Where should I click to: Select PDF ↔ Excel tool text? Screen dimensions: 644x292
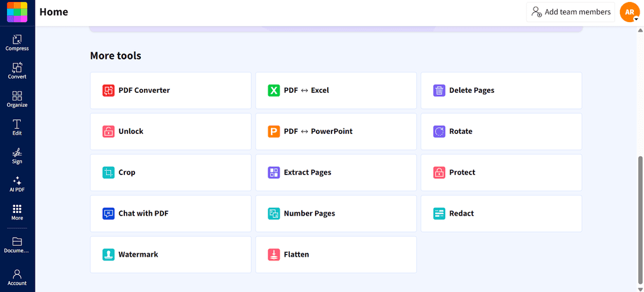click(x=306, y=90)
